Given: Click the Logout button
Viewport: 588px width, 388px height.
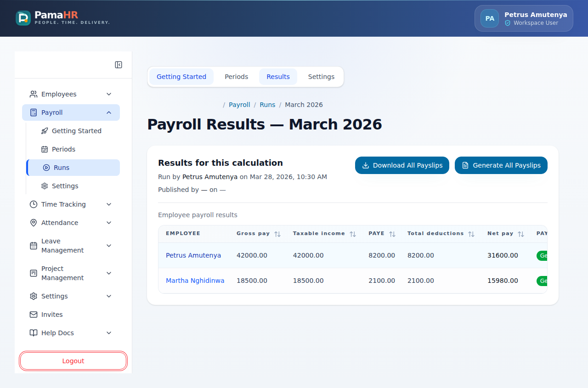Looking at the screenshot, I should (73, 361).
